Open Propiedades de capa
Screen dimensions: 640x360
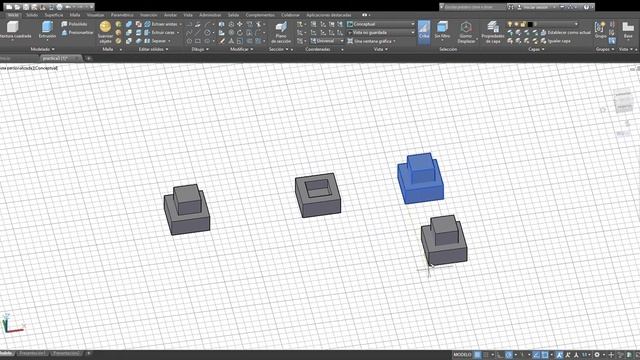pyautogui.click(x=493, y=32)
